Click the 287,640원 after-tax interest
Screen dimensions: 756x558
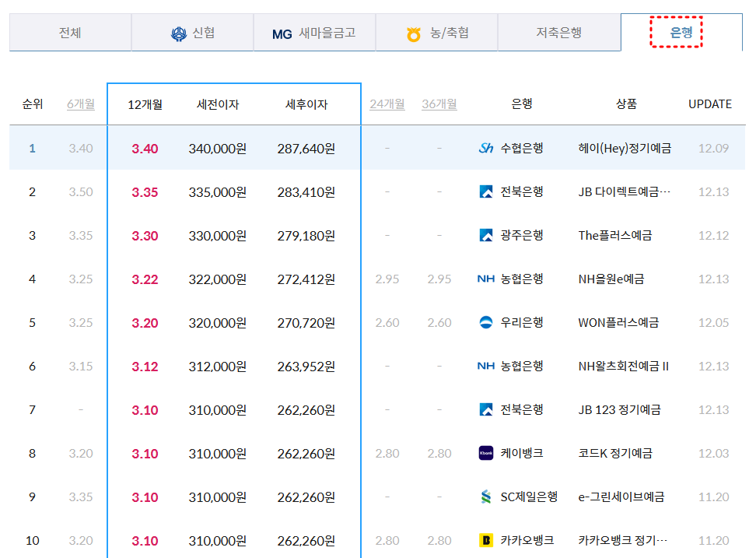[306, 149]
